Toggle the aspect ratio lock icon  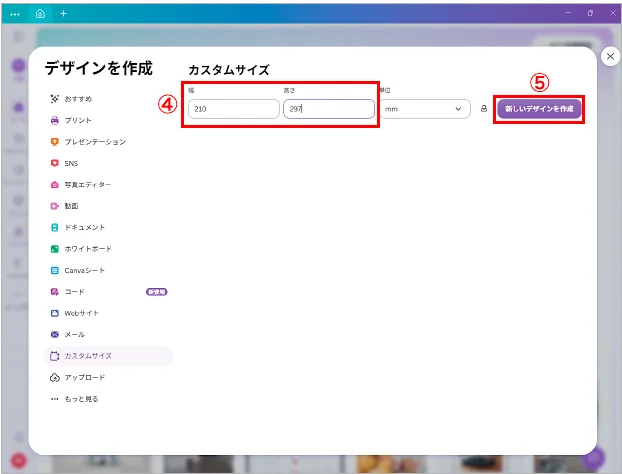tap(484, 108)
